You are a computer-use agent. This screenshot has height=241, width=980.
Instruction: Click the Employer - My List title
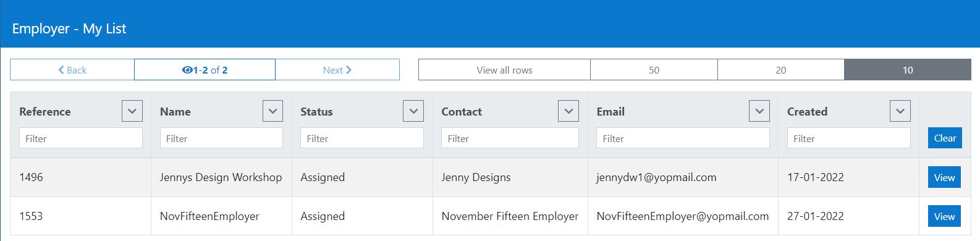click(x=69, y=28)
